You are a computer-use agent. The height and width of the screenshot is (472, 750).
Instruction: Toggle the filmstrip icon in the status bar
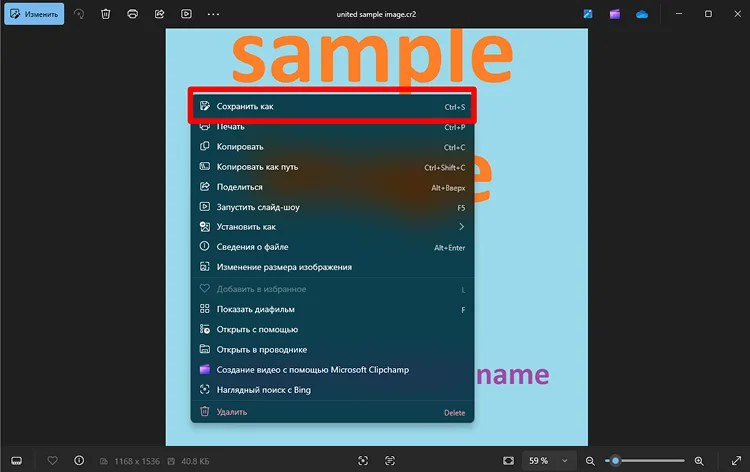tap(17, 461)
